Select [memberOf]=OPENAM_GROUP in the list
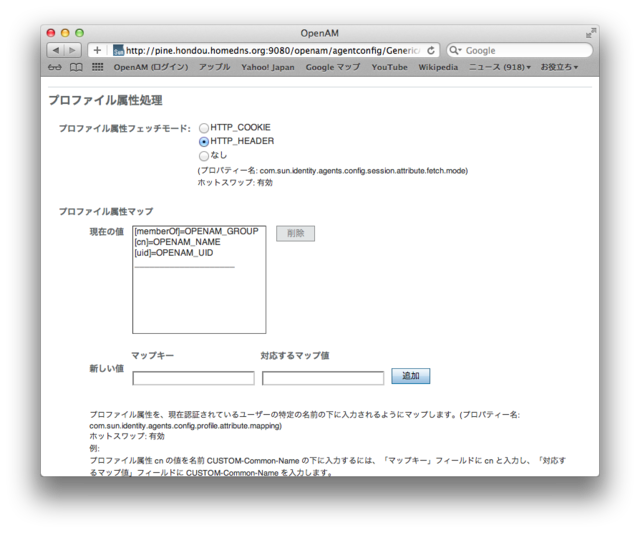This screenshot has width=640, height=533. pos(196,231)
